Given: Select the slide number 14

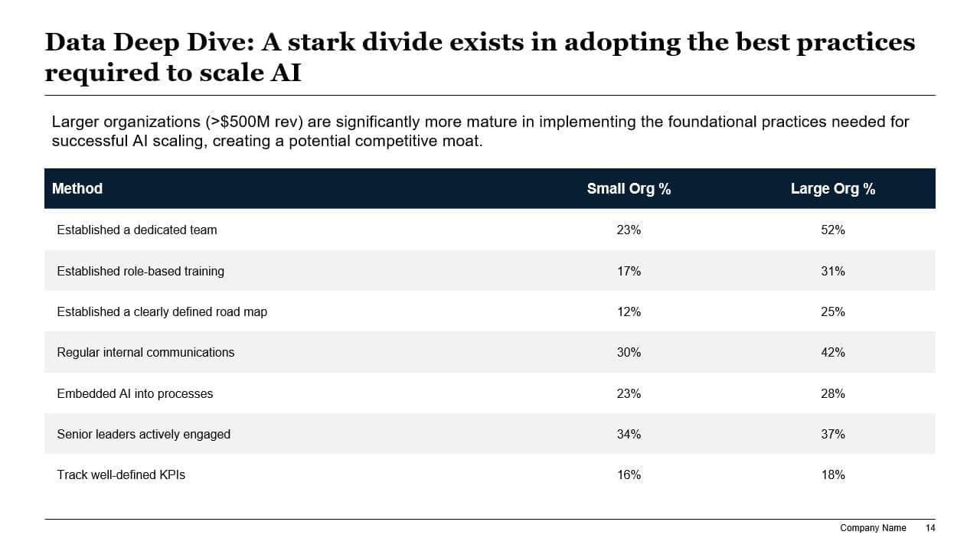Looking at the screenshot, I should pos(930,528).
